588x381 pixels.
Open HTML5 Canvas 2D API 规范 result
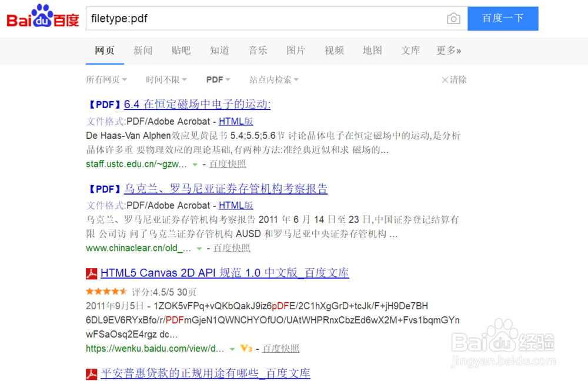[225, 273]
